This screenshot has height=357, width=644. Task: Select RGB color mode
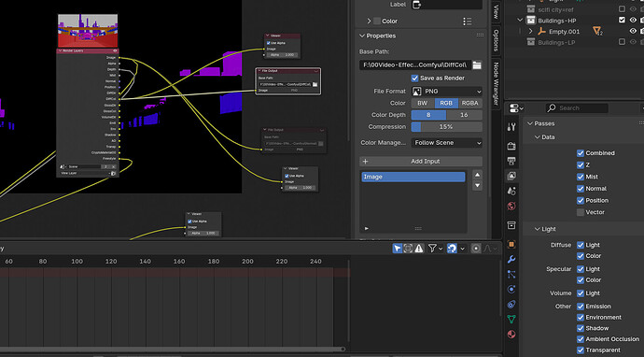click(x=446, y=103)
